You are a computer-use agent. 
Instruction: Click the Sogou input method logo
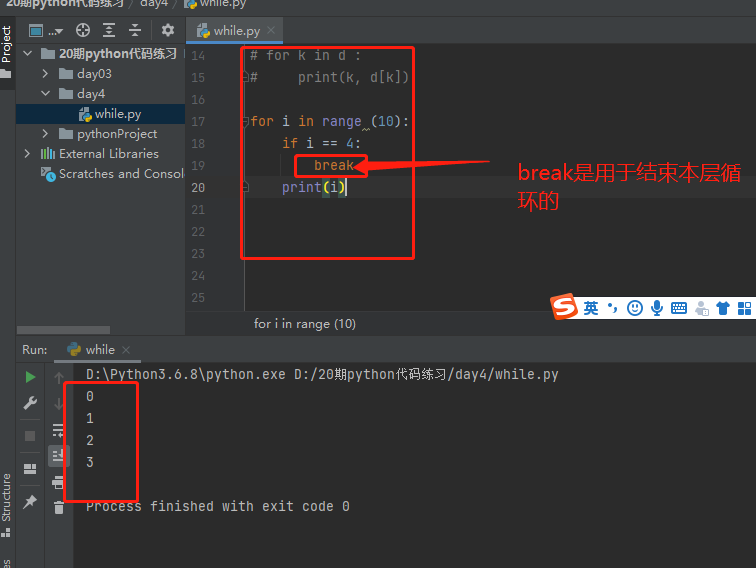coord(564,306)
